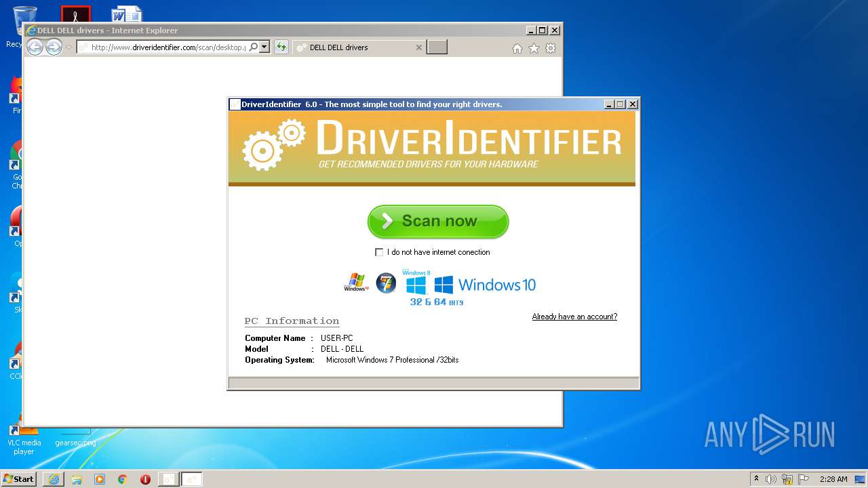
Task: Click 'Microsoft Windows 7 Professional /32bits' text
Action: tap(393, 360)
